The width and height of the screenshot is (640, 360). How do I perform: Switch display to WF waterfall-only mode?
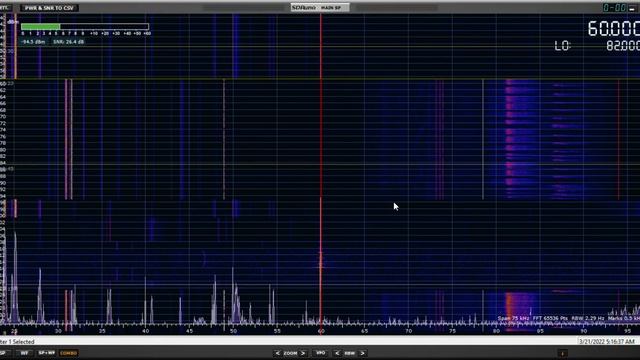[x=24, y=353]
